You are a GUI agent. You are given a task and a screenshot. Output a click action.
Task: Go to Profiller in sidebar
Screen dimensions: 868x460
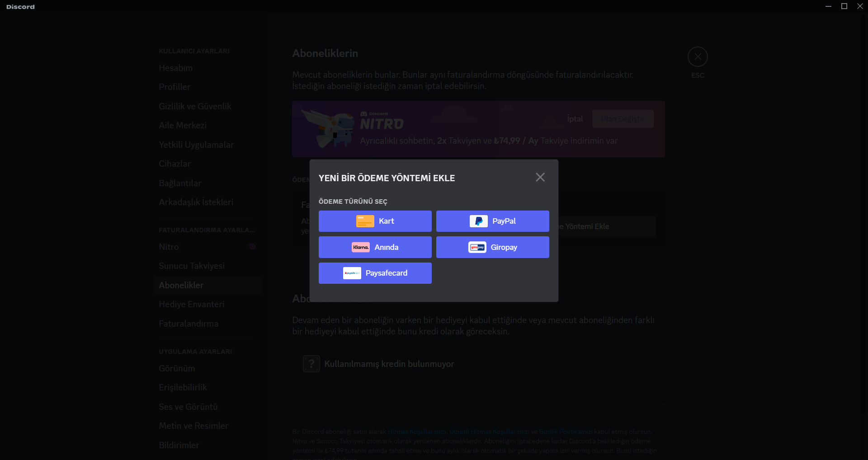[208, 87]
